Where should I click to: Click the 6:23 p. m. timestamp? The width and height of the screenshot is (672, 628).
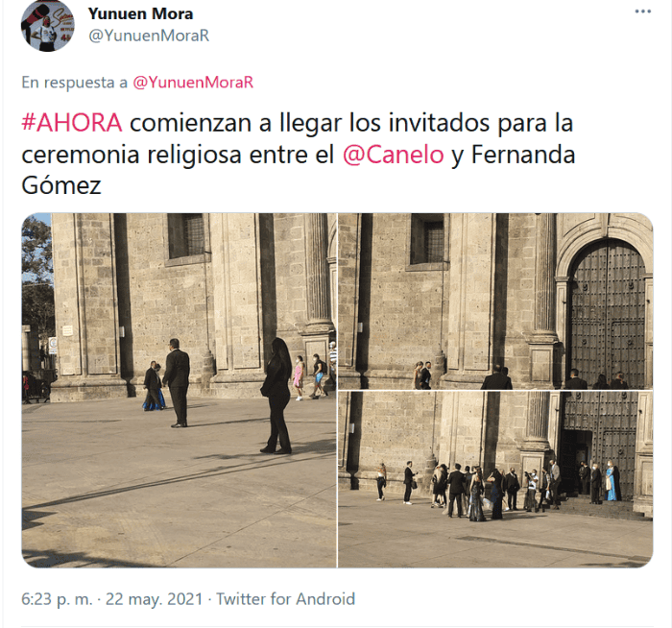click(x=57, y=598)
